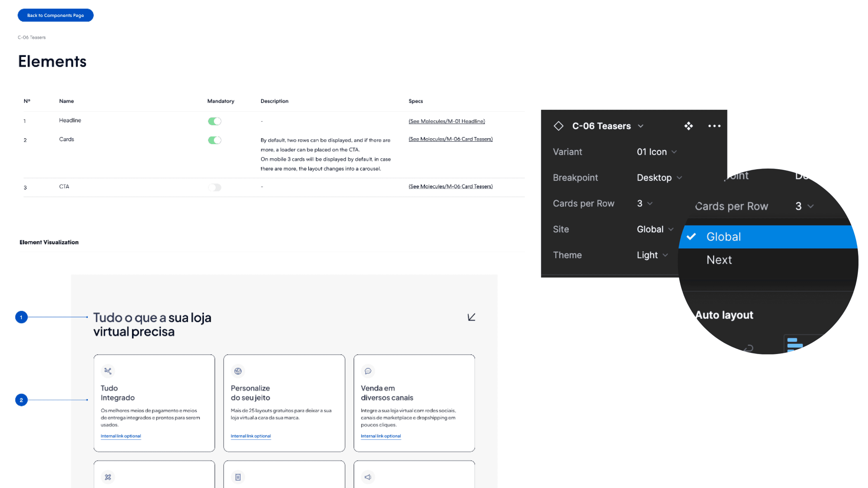Click Back to Components Page button
This screenshot has width=868, height=488.
pos(56,15)
